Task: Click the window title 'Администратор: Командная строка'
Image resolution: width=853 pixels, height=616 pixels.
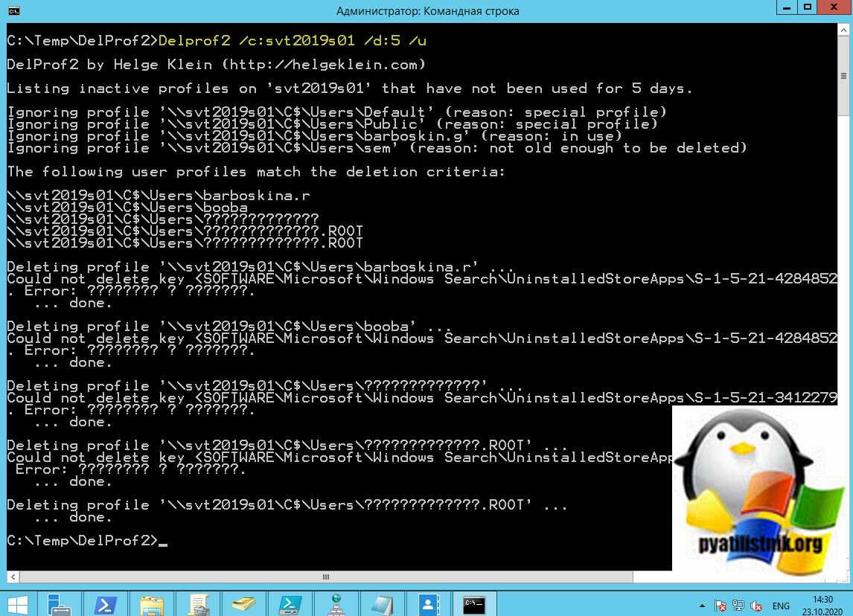Action: point(427,11)
